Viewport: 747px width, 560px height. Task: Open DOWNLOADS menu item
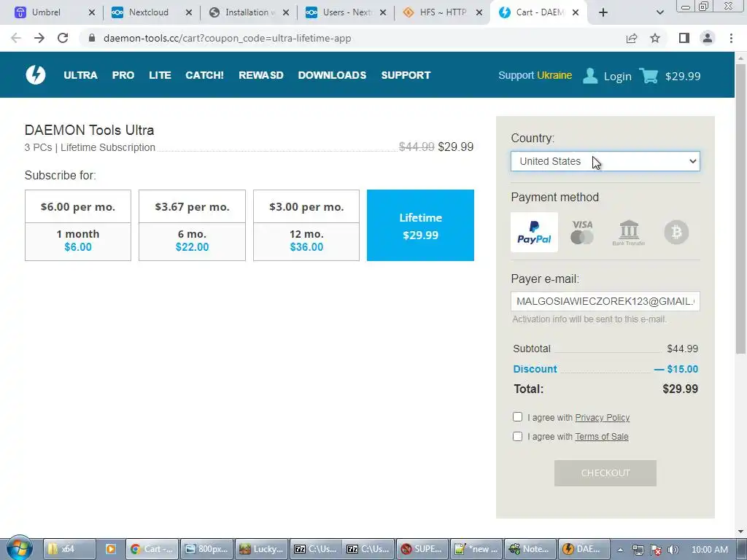(x=332, y=75)
